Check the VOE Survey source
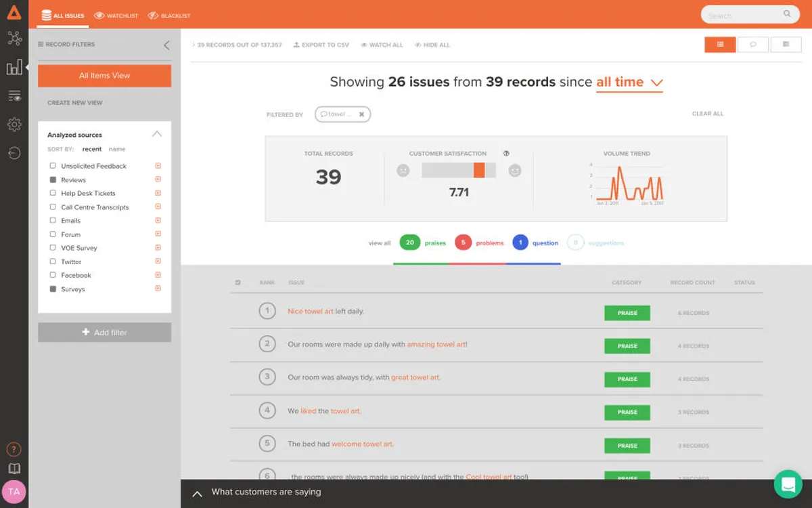This screenshot has height=508, width=812. [53, 248]
